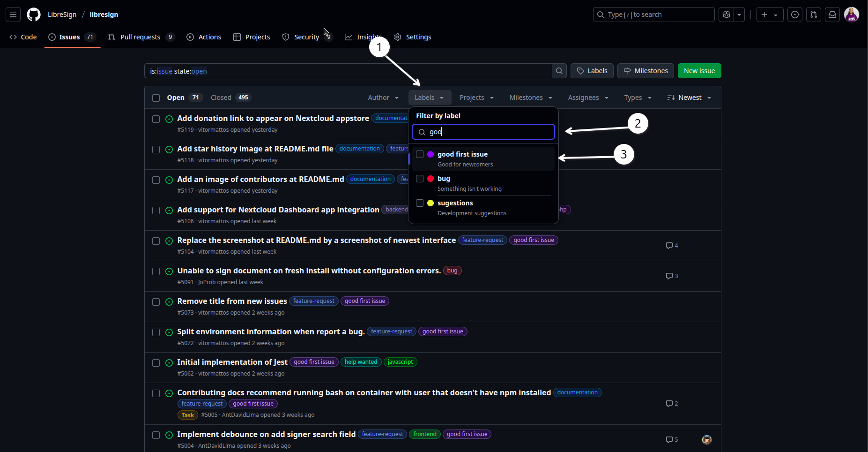Show the 495 Closed issues
This screenshot has height=452, width=868.
point(231,98)
